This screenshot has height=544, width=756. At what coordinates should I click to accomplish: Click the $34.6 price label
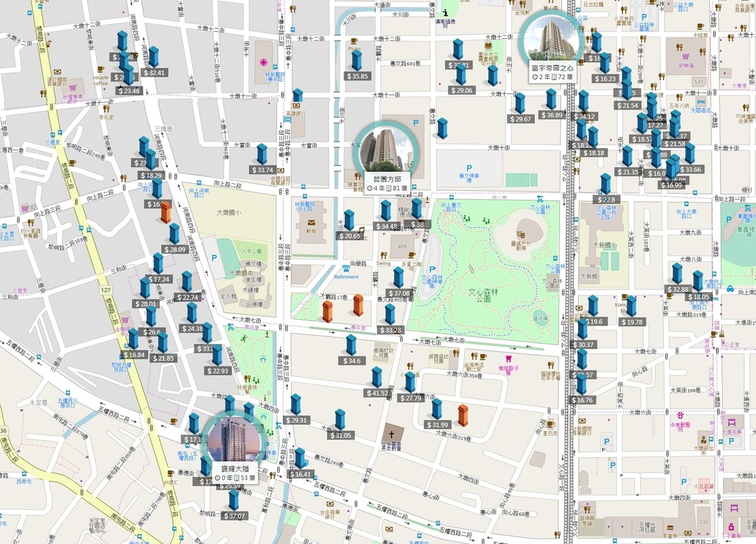[x=352, y=361]
